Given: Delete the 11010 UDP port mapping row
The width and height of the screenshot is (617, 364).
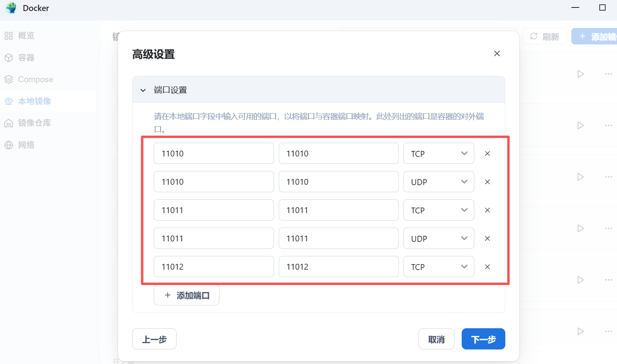Looking at the screenshot, I should click(x=487, y=182).
